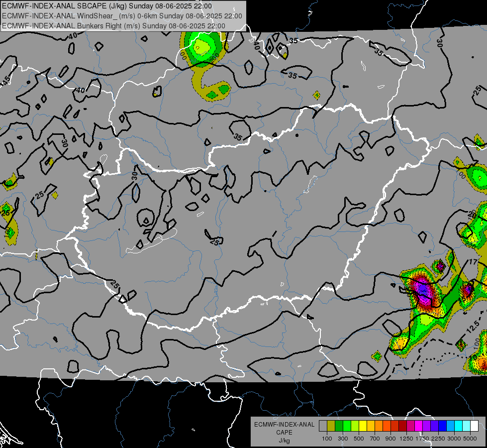Click the 2250 value in the legend

point(438,439)
